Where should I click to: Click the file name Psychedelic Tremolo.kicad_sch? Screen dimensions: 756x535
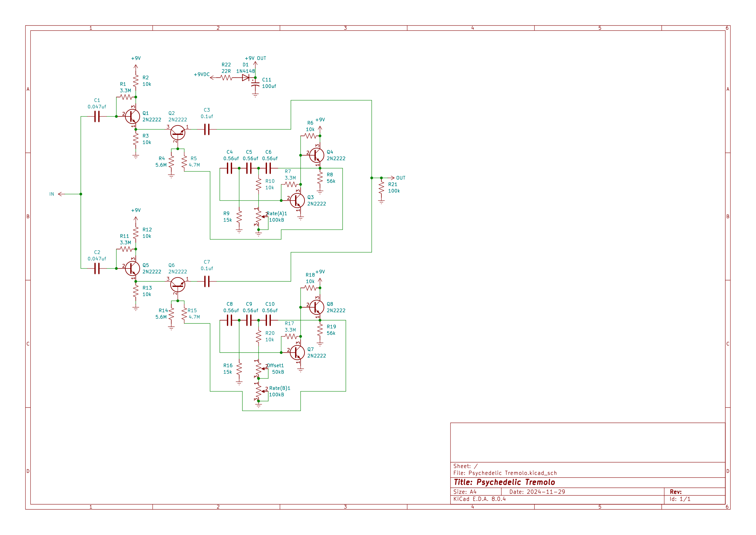tap(505, 473)
